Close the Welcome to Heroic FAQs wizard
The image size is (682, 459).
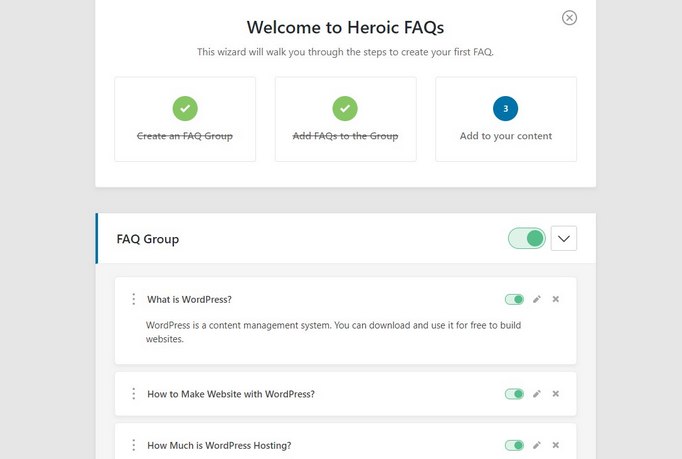click(569, 18)
